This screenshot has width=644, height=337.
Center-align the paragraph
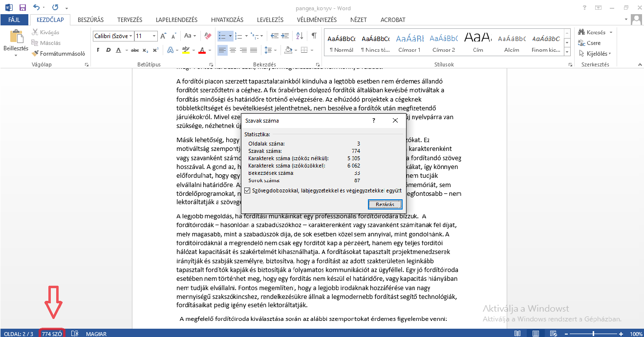click(x=234, y=50)
